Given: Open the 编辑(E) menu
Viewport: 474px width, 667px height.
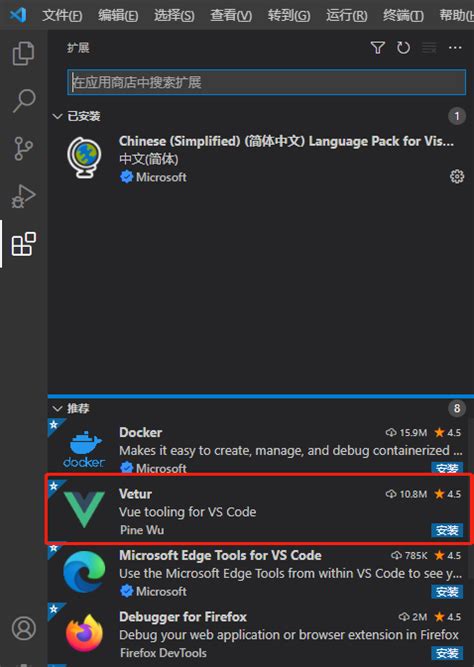Looking at the screenshot, I should coord(118,16).
